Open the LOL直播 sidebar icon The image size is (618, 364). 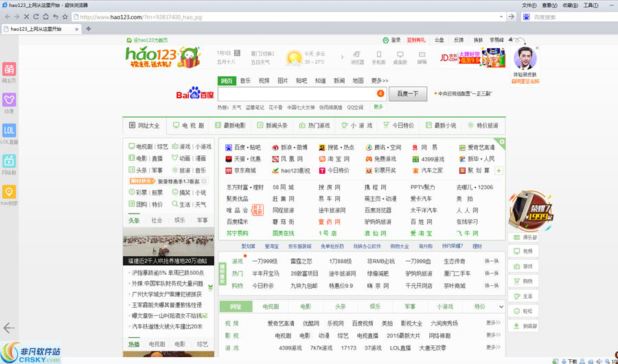(x=9, y=130)
